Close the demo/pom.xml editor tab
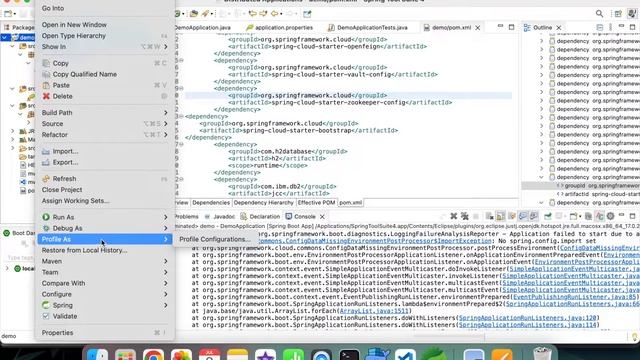640x360 pixels. pos(478,28)
